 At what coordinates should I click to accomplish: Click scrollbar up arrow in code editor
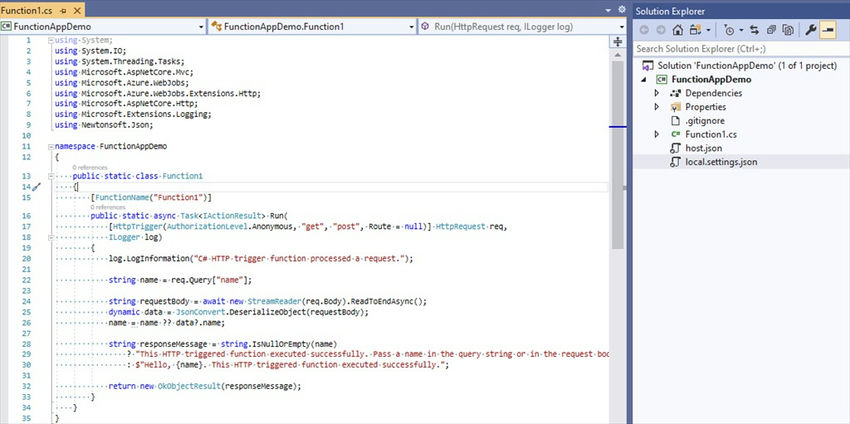(617, 55)
